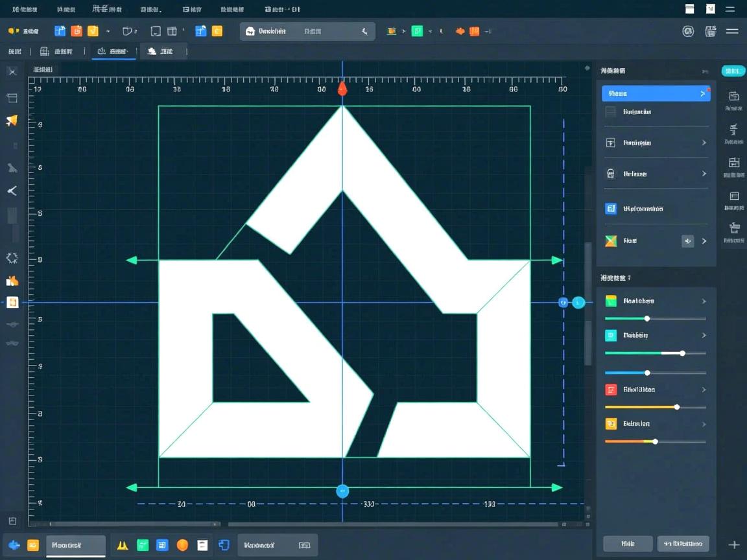Screen dimensions: 747x560
Task: Toggle the dark square below highlighted blue row
Action: 610,112
